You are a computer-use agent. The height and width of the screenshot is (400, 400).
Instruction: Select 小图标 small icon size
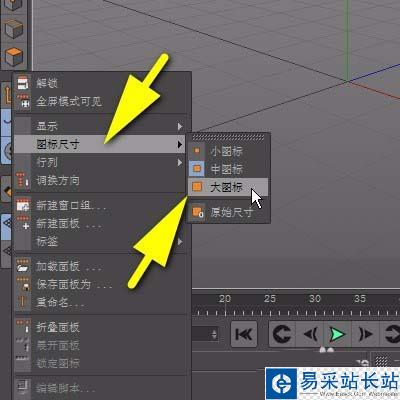pyautogui.click(x=228, y=151)
